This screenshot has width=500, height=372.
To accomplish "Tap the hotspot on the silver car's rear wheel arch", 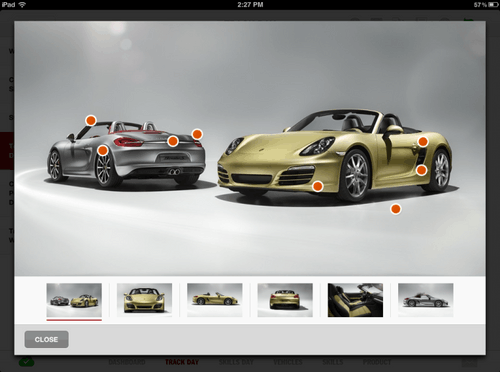I will (x=103, y=150).
